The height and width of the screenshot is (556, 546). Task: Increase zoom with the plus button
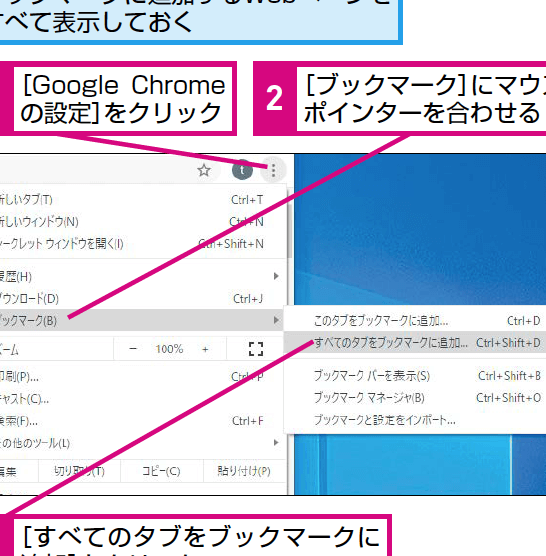(205, 349)
